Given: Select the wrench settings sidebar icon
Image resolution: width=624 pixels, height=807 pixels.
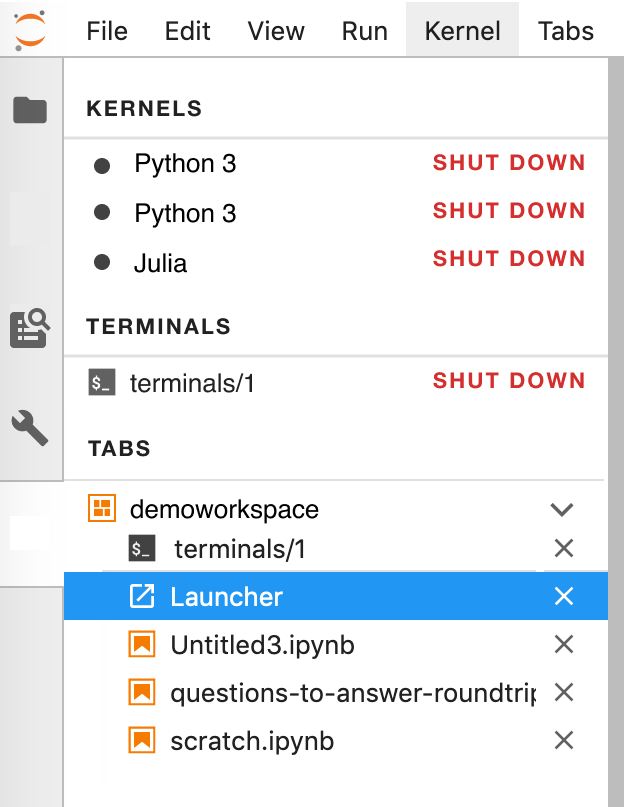Looking at the screenshot, I should 30,427.
